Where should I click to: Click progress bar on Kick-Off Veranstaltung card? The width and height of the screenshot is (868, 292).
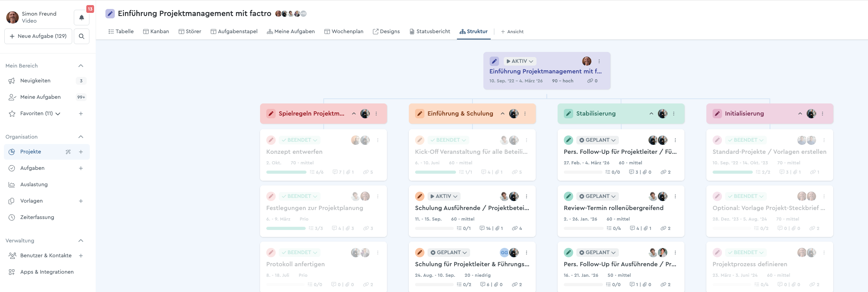click(435, 172)
